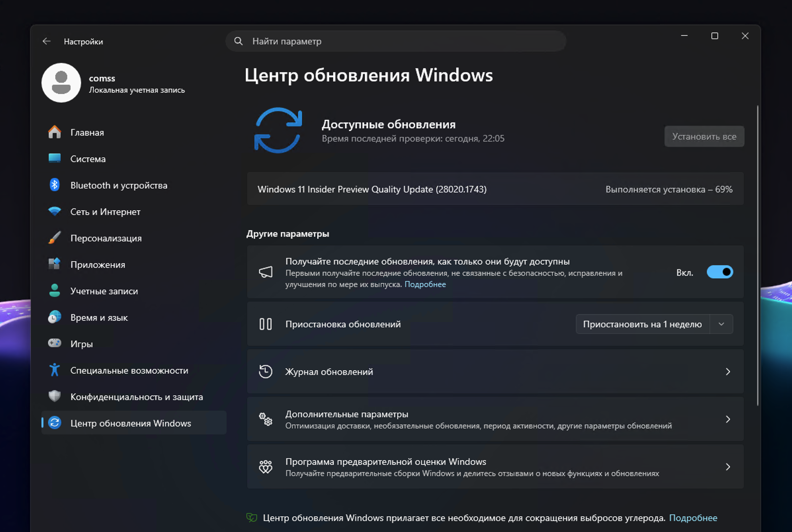The image size is (792, 532).
Task: Click the comss account name
Action: click(102, 78)
